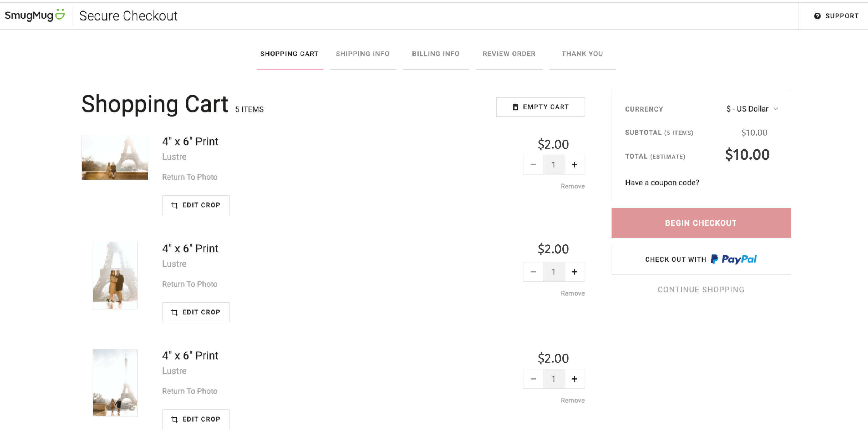This screenshot has height=447, width=868.
Task: Decrease quantity of the first print
Action: (533, 165)
